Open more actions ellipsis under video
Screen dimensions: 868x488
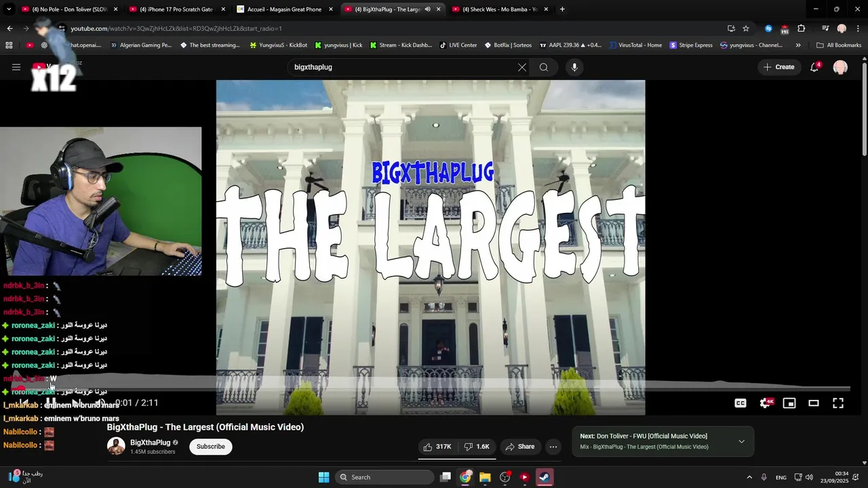coord(553,447)
